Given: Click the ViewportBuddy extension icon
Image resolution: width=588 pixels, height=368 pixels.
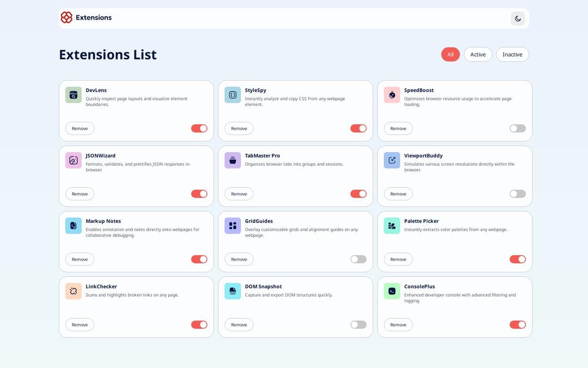Looking at the screenshot, I should (392, 160).
